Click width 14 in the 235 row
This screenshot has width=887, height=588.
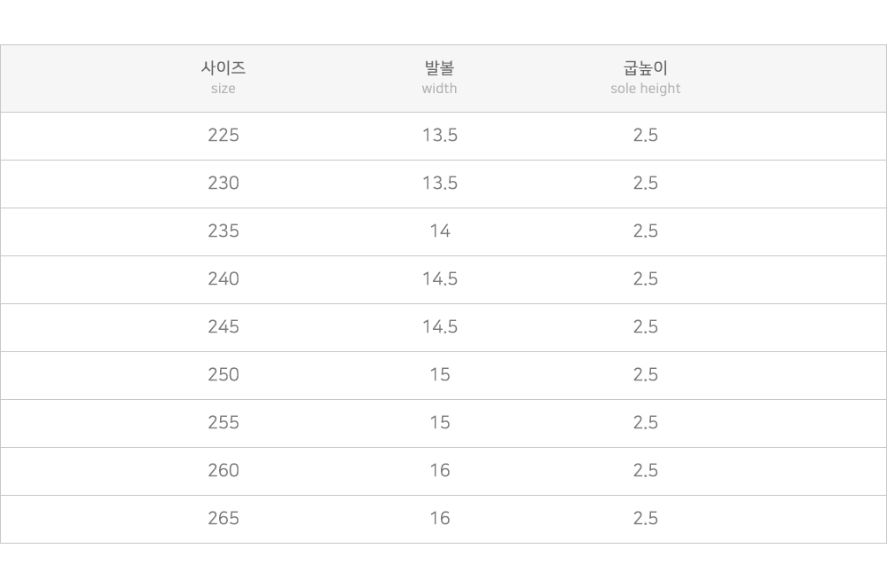coord(440,231)
